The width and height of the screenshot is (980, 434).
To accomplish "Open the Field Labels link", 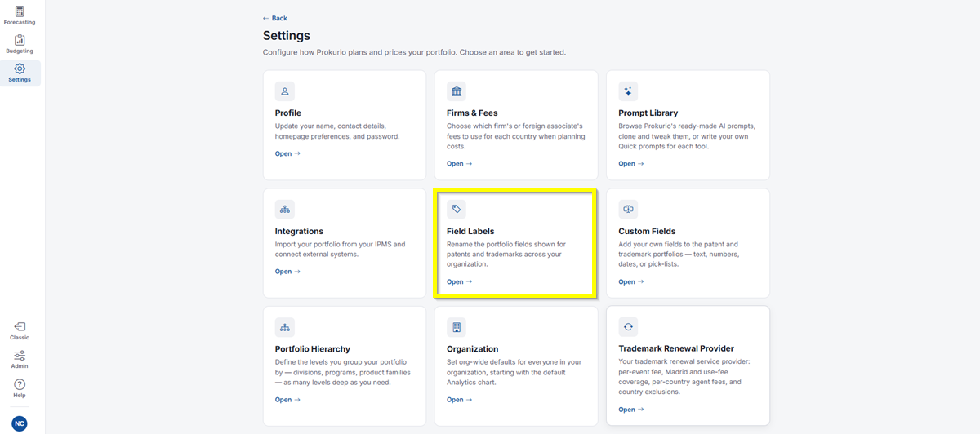I will tap(459, 282).
